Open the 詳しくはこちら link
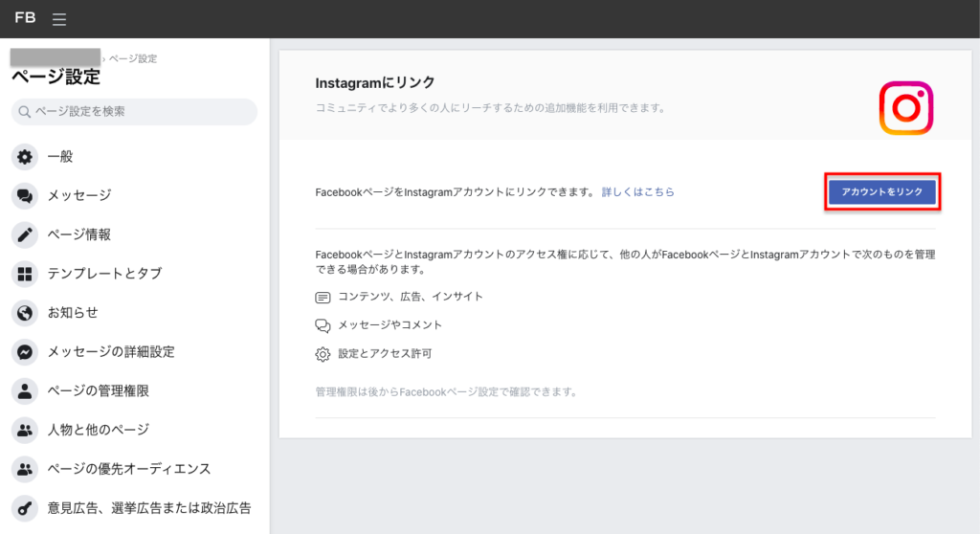The width and height of the screenshot is (980, 534). pyautogui.click(x=637, y=192)
